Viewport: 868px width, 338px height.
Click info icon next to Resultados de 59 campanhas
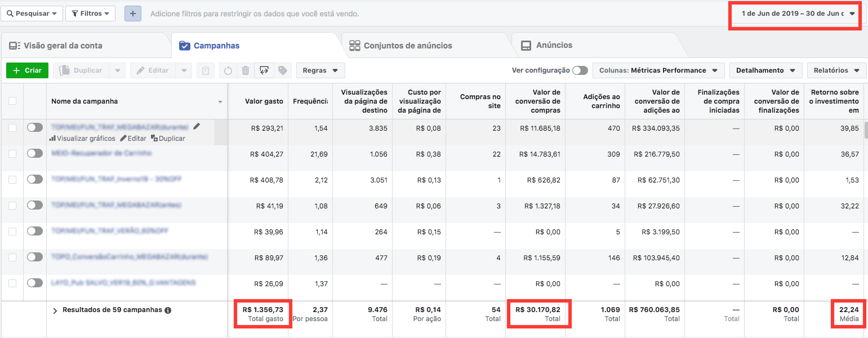(x=168, y=310)
